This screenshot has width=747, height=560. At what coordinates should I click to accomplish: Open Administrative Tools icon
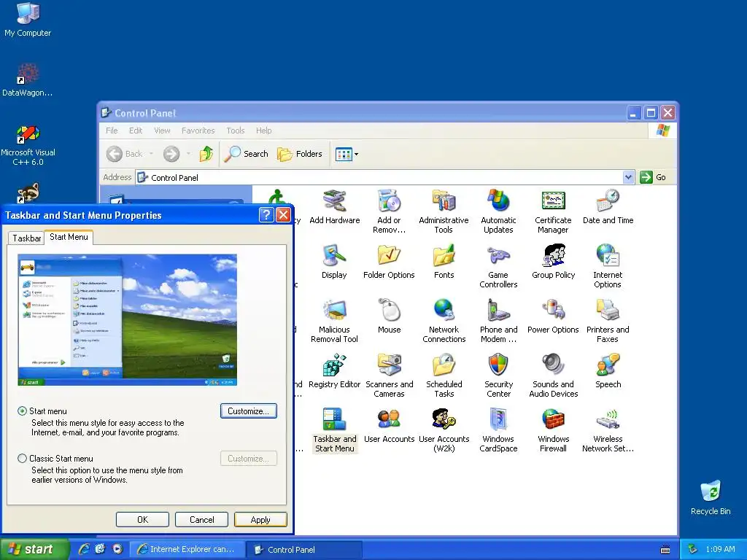click(444, 211)
